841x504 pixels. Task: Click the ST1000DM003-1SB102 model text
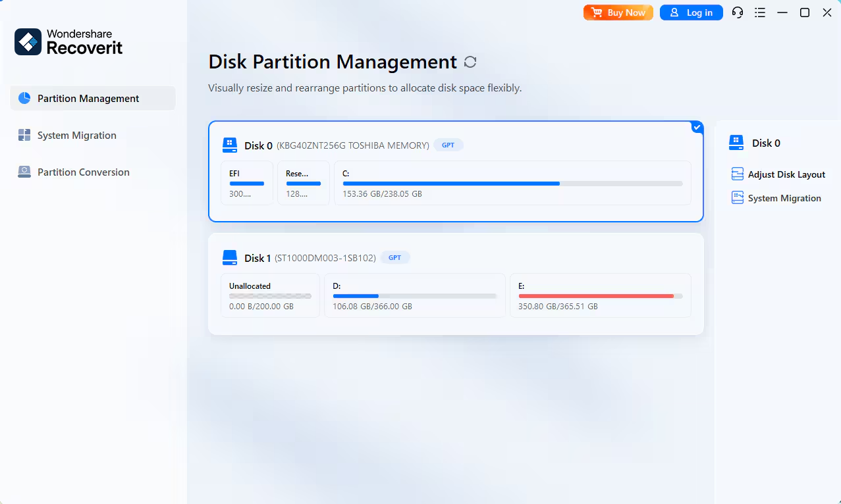[325, 258]
